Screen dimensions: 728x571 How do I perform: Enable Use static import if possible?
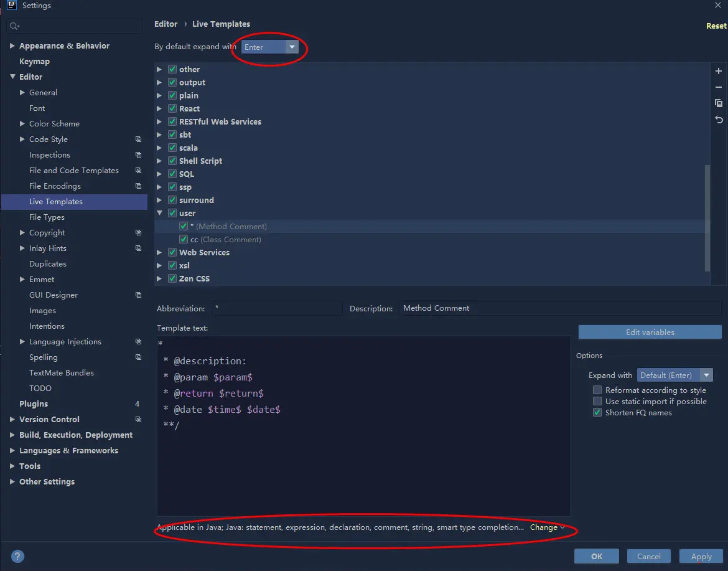pos(597,402)
